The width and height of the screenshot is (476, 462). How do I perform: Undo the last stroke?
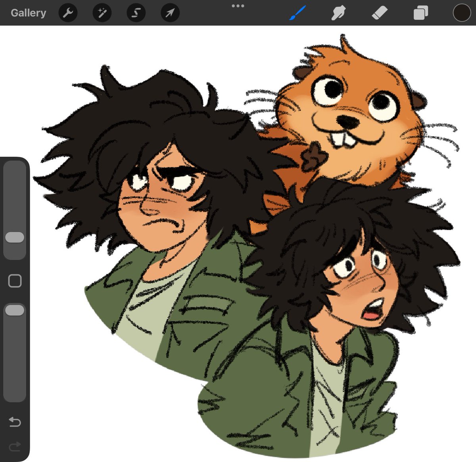15,422
